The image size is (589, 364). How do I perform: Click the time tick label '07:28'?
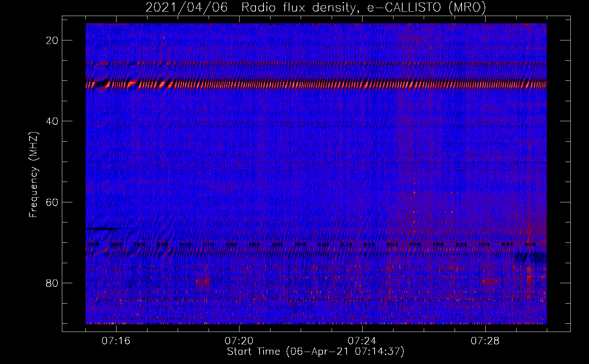(x=485, y=341)
